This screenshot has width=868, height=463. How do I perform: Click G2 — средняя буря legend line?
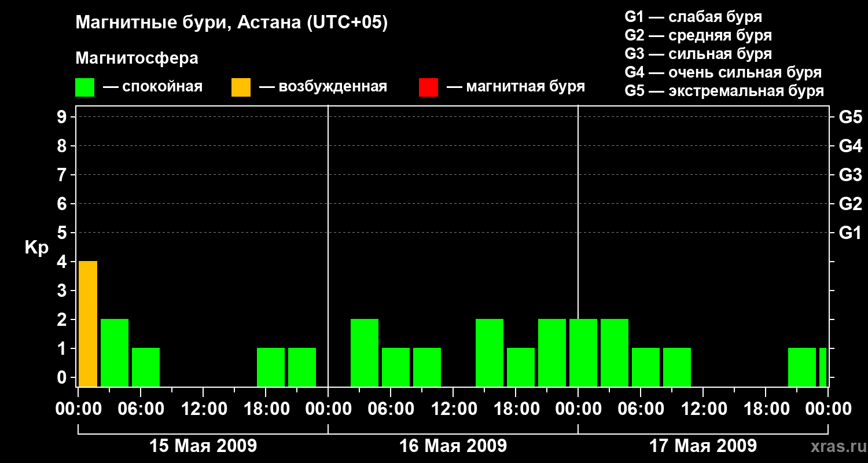[x=698, y=35]
